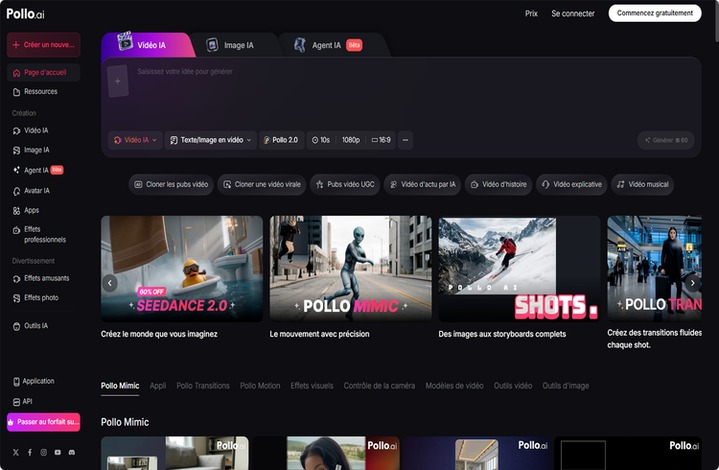Select the Effets visuels category tab

click(312, 386)
